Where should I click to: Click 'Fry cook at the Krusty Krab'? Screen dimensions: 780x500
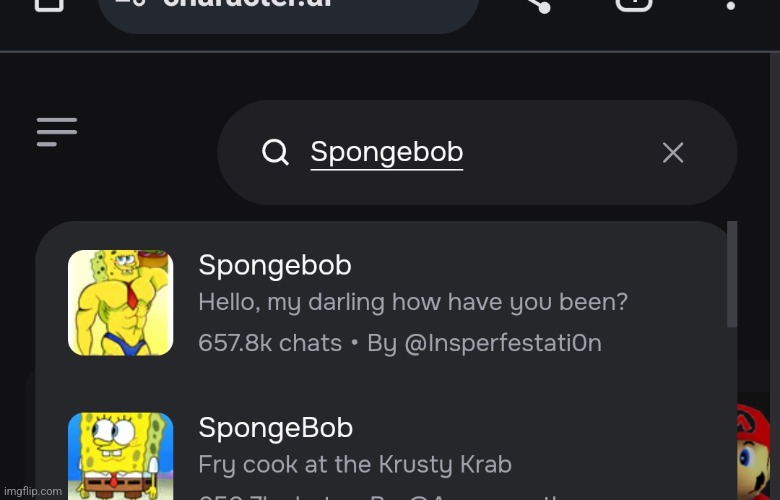[355, 465]
